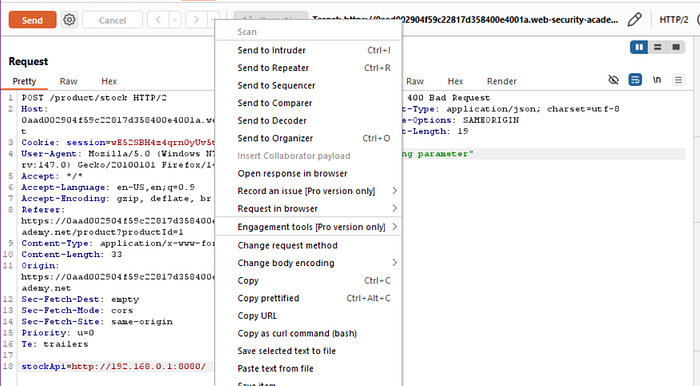Choose Send to Intruder
700x386 pixels.
point(308,50)
